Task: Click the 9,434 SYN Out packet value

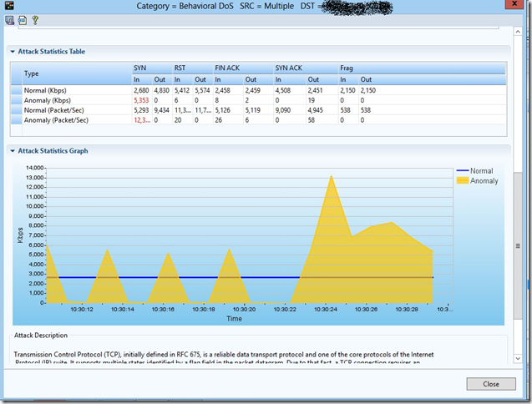Action: (161, 110)
